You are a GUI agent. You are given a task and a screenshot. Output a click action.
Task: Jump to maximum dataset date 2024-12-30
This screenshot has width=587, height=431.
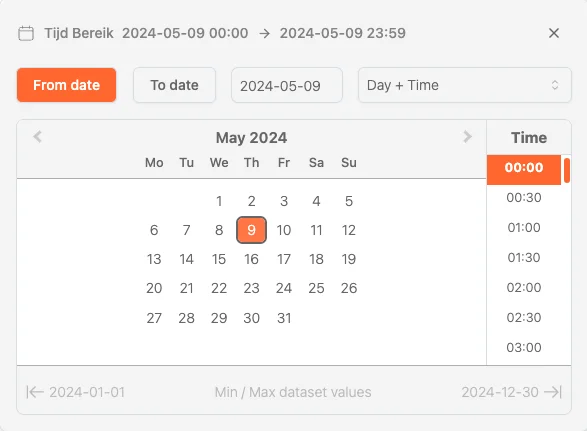coord(512,392)
